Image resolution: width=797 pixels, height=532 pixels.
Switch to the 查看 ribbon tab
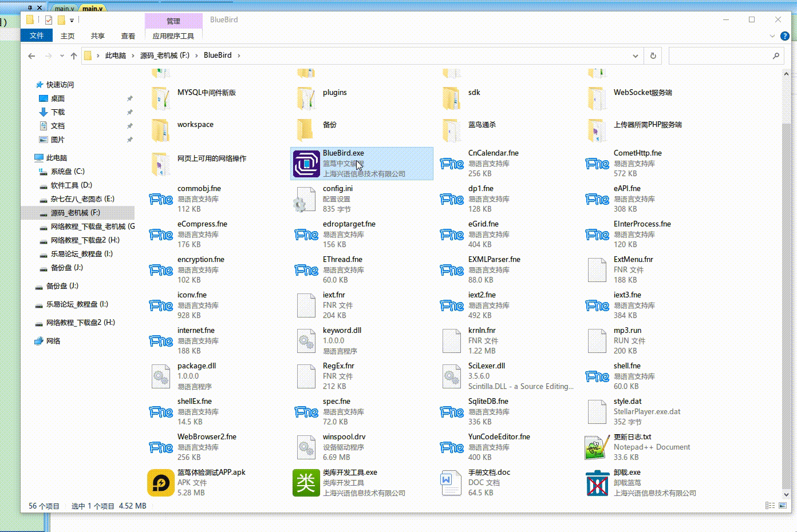(x=128, y=36)
